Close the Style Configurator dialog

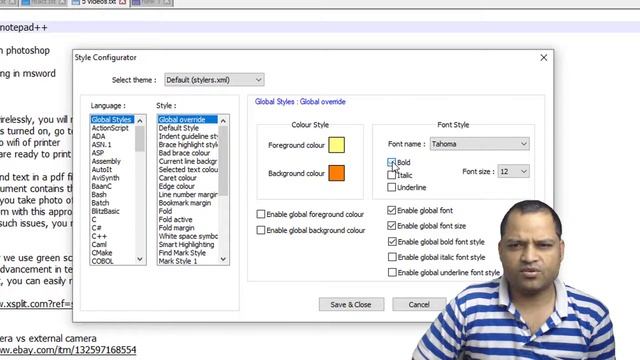[x=544, y=58]
